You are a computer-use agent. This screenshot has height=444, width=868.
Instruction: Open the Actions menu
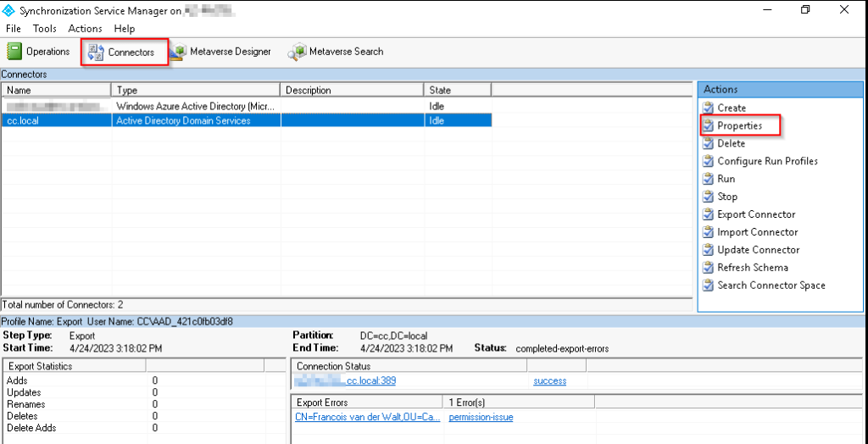point(85,29)
